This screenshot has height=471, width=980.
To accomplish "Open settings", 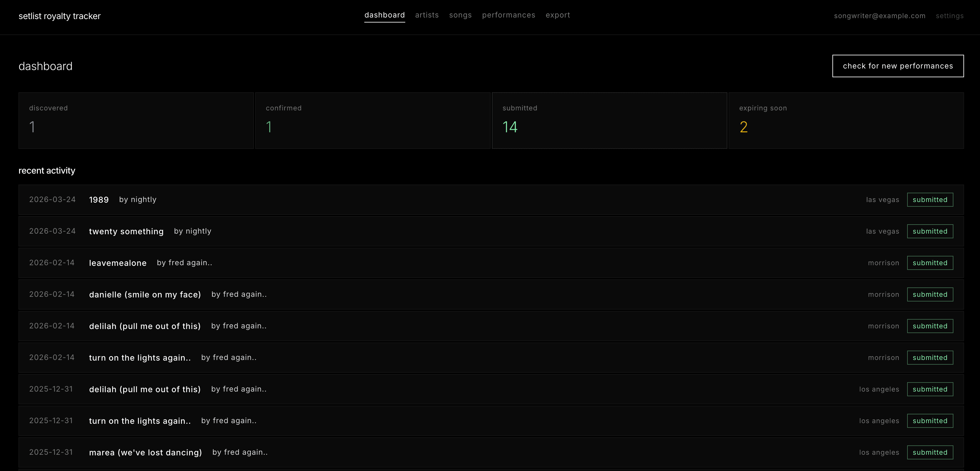I will [x=950, y=16].
